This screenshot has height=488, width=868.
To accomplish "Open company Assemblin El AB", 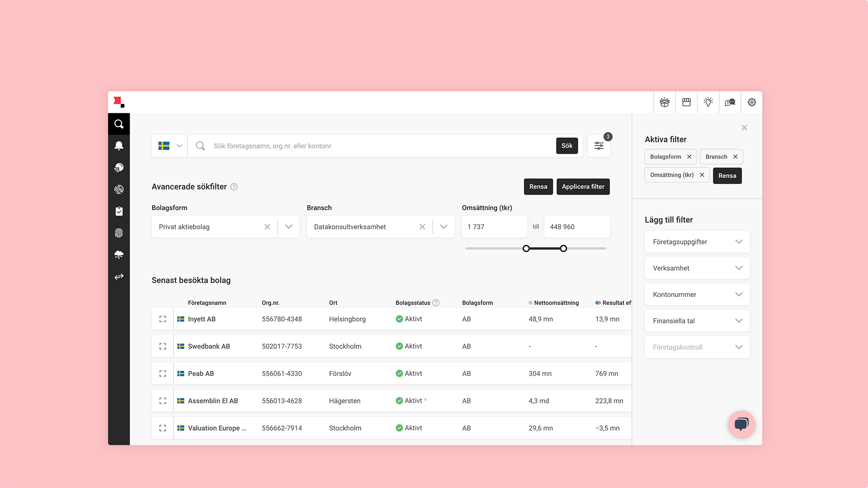I will (x=213, y=401).
